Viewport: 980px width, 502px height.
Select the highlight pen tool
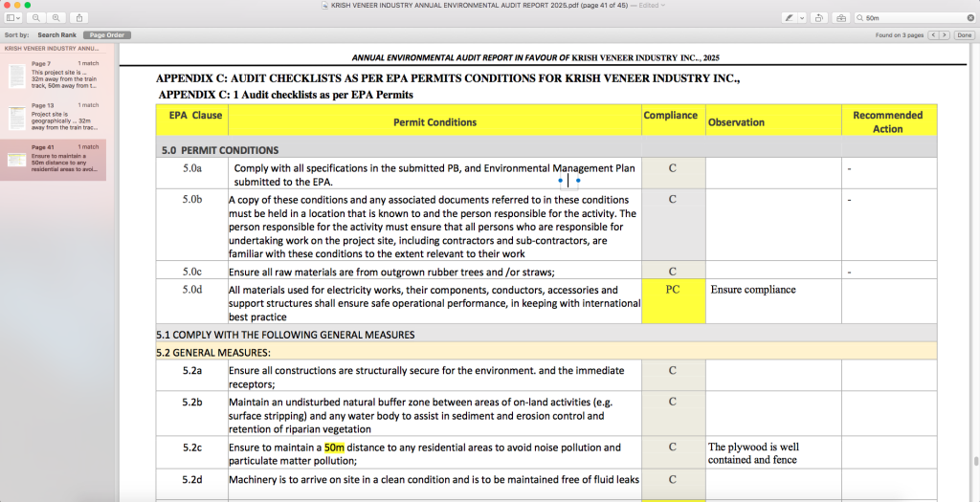789,18
